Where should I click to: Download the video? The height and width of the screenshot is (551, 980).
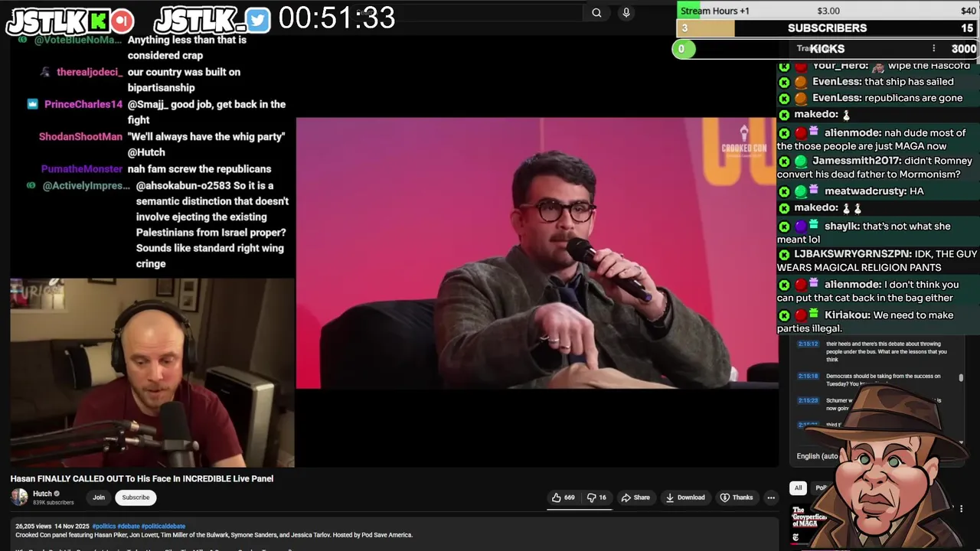click(685, 497)
